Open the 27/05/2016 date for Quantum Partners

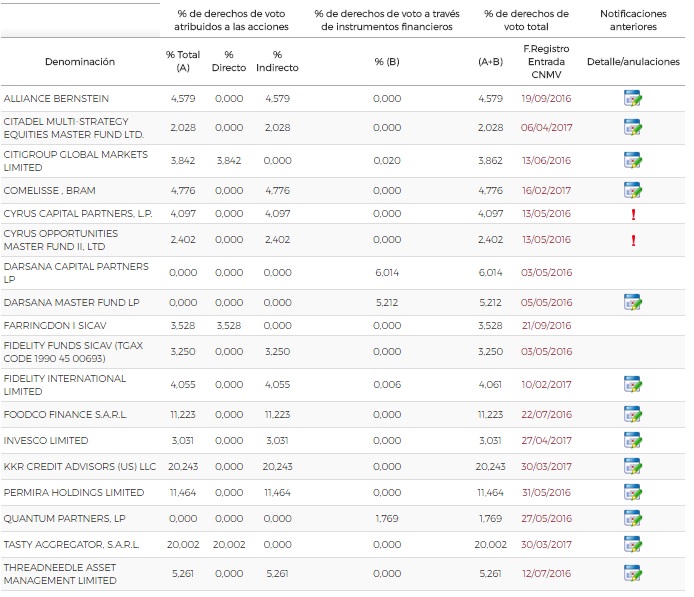point(546,519)
